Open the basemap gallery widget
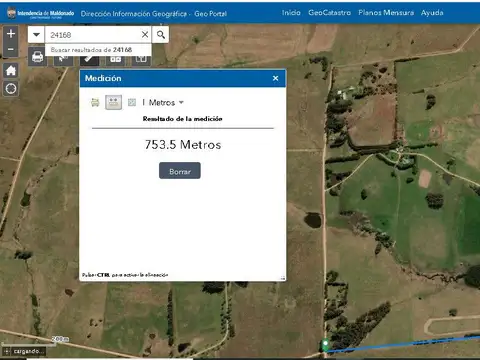 (x=115, y=59)
